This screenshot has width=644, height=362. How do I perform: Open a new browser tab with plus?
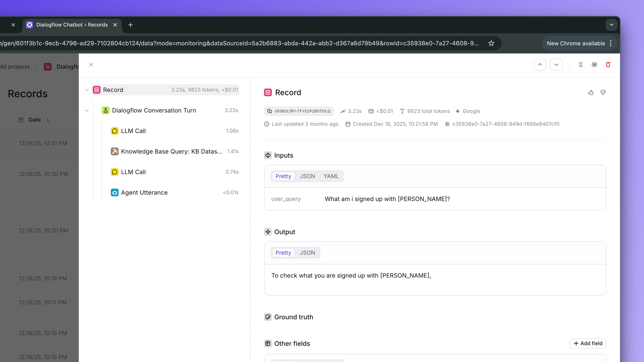130,25
